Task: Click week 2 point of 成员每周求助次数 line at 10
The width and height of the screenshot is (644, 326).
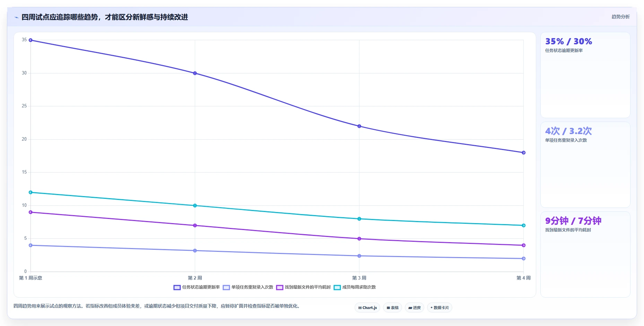Action: (195, 205)
